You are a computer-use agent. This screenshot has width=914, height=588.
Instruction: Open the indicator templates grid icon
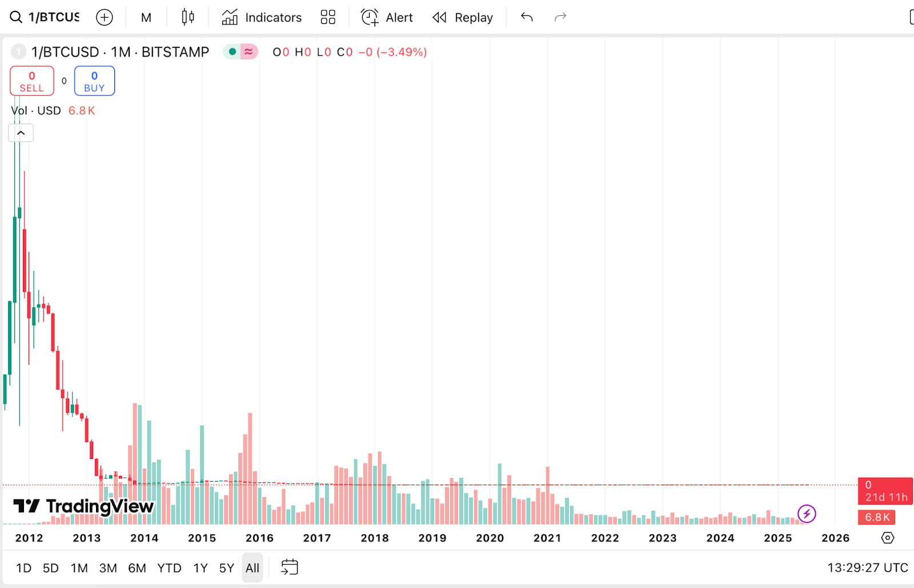(x=328, y=17)
